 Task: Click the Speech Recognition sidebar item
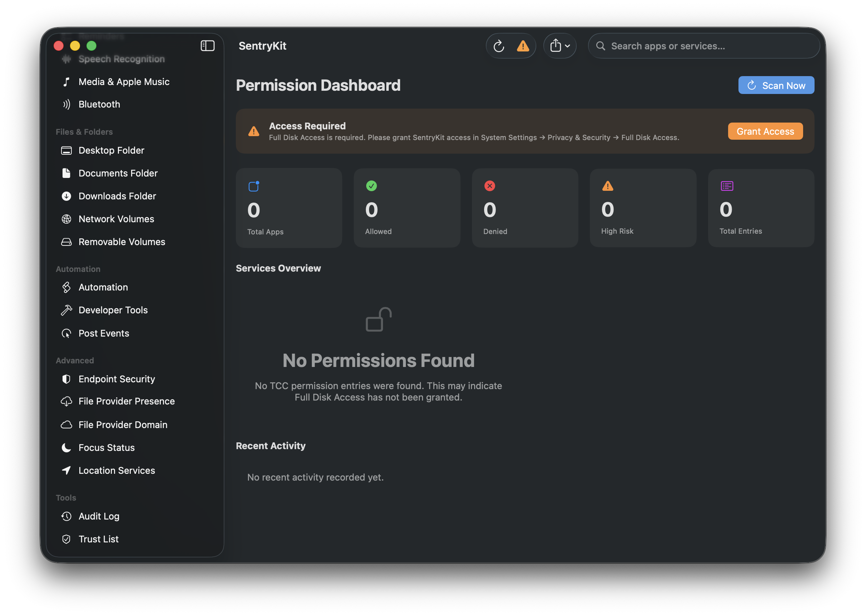(135, 59)
